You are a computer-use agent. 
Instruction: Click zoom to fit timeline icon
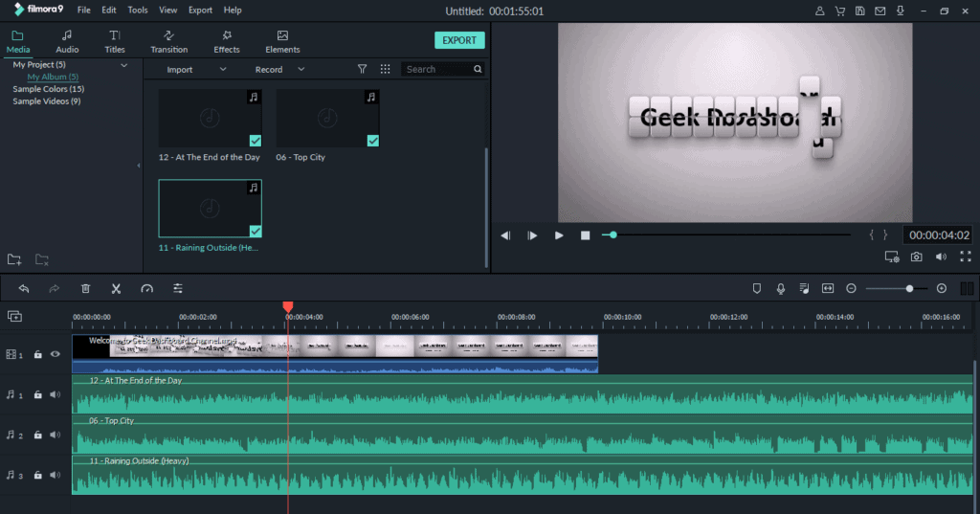click(828, 288)
